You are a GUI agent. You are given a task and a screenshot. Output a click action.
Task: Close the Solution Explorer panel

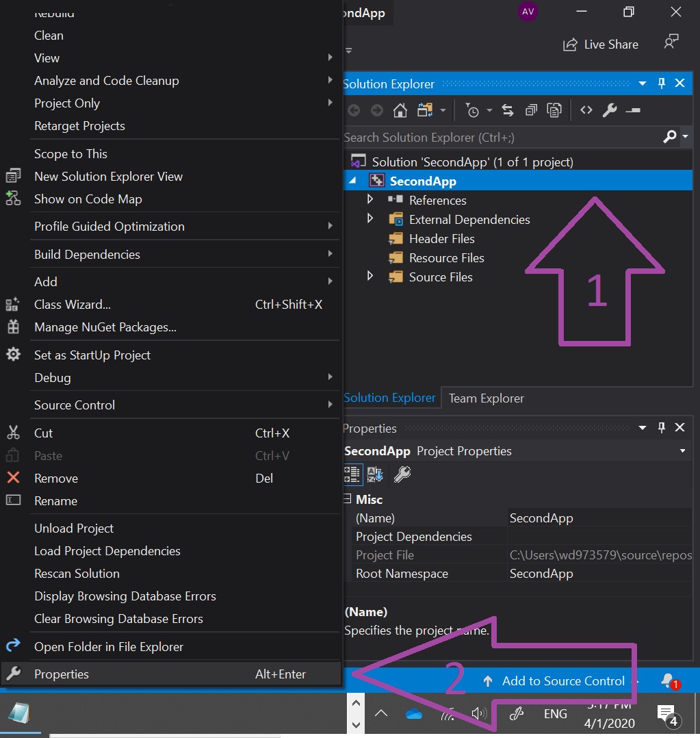(679, 84)
